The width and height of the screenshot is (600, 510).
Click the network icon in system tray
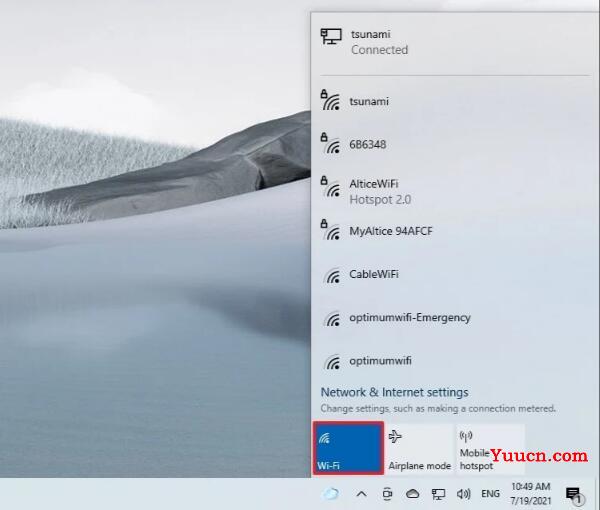[438, 494]
